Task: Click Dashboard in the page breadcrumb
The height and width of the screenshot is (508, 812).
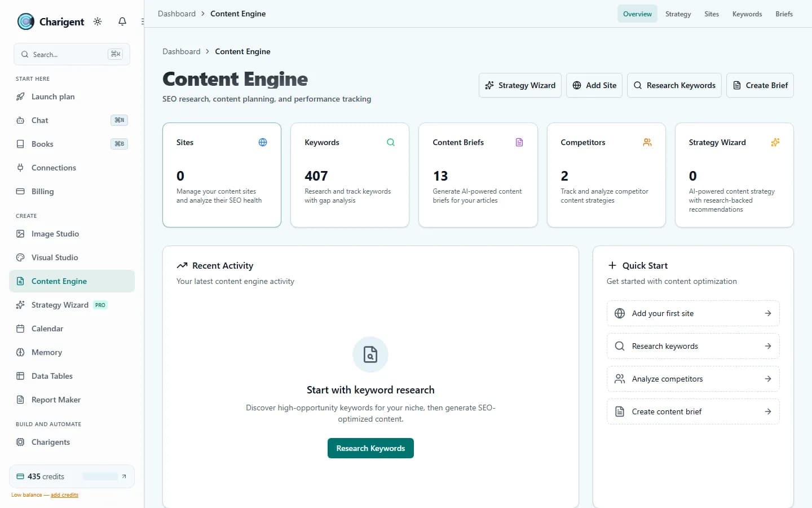Action: [181, 51]
